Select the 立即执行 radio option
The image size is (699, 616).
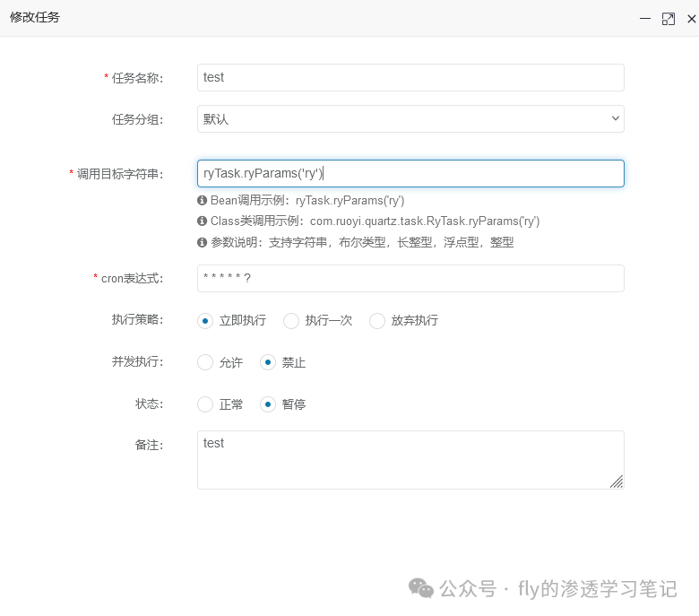(205, 321)
